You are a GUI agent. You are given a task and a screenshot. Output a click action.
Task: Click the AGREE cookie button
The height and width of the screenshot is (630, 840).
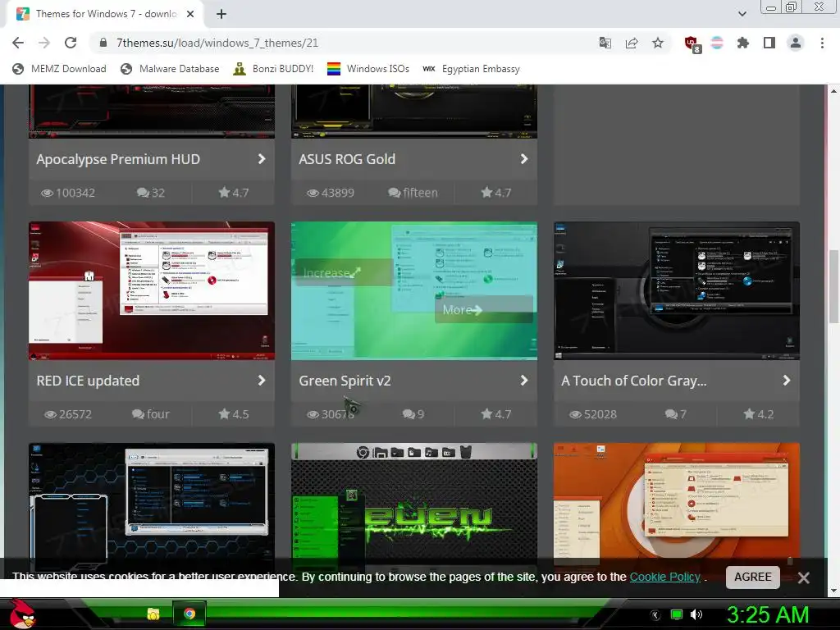pyautogui.click(x=753, y=577)
